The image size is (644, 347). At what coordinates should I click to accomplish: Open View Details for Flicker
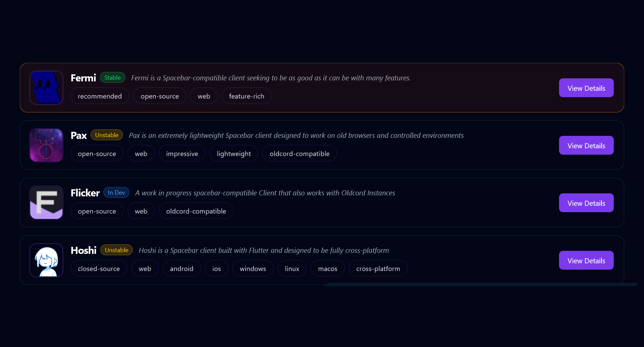[586, 203]
